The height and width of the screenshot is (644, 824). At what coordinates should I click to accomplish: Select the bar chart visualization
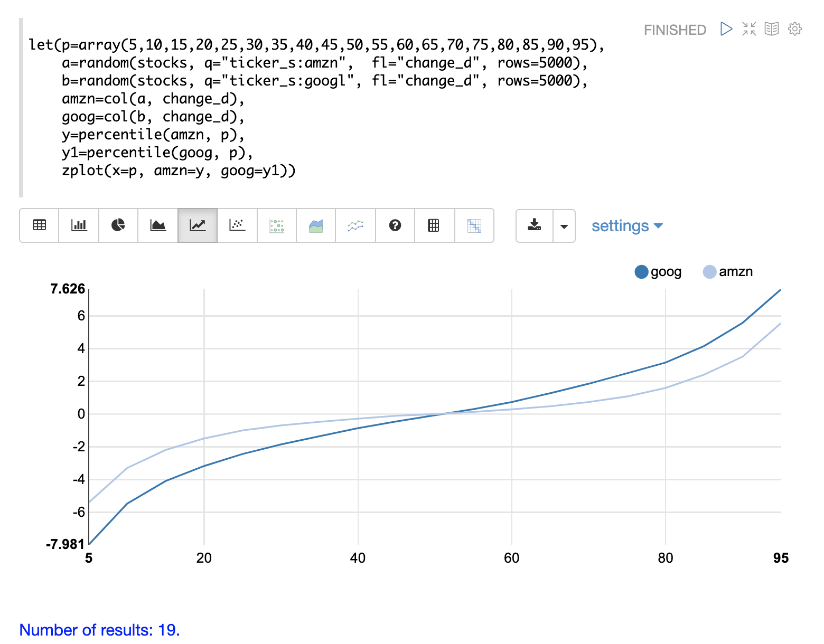point(79,225)
